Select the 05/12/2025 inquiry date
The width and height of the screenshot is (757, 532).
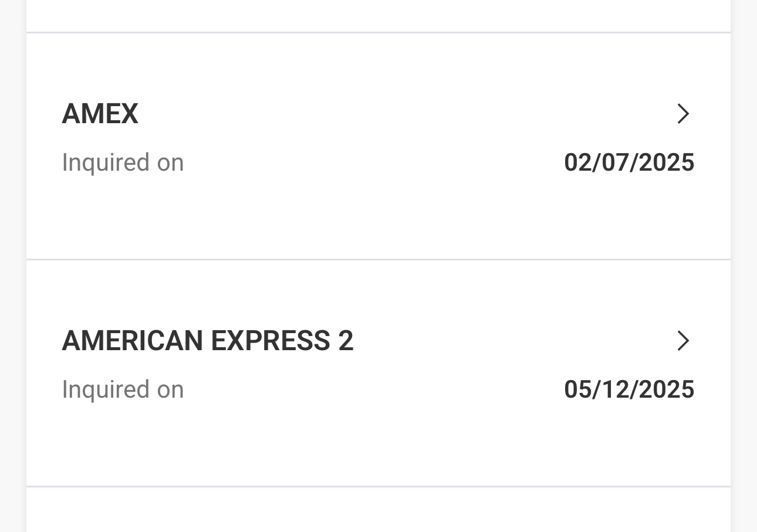[629, 389]
